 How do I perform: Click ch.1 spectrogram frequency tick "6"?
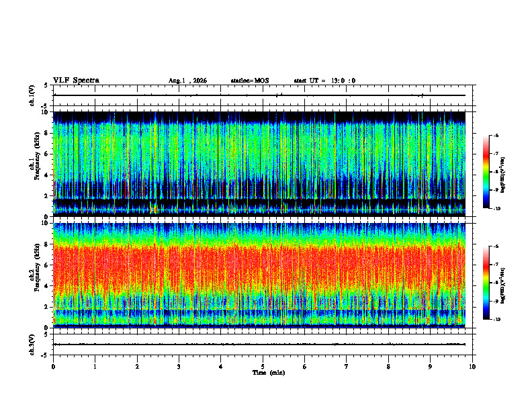tap(47, 154)
